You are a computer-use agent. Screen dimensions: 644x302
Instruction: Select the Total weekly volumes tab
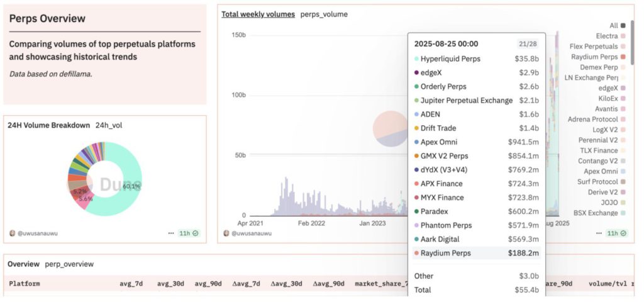point(258,14)
